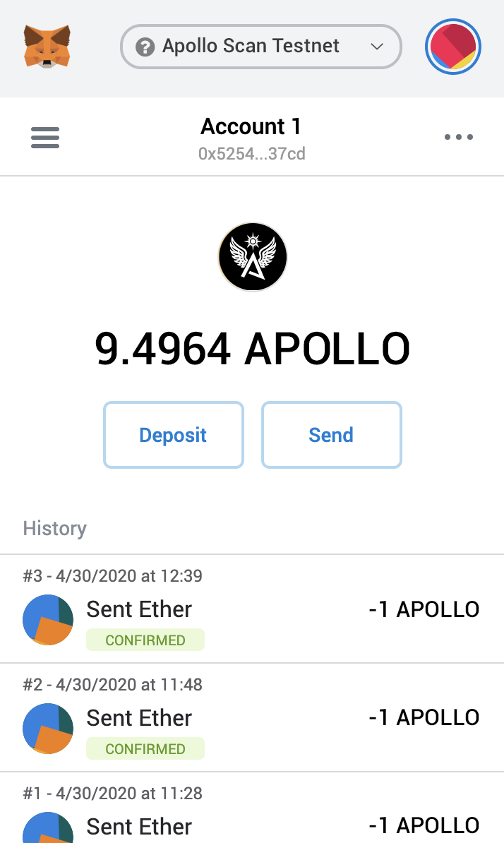Screen dimensions: 504x843
Task: Click the 0x5254...37cd address text
Action: (251, 154)
